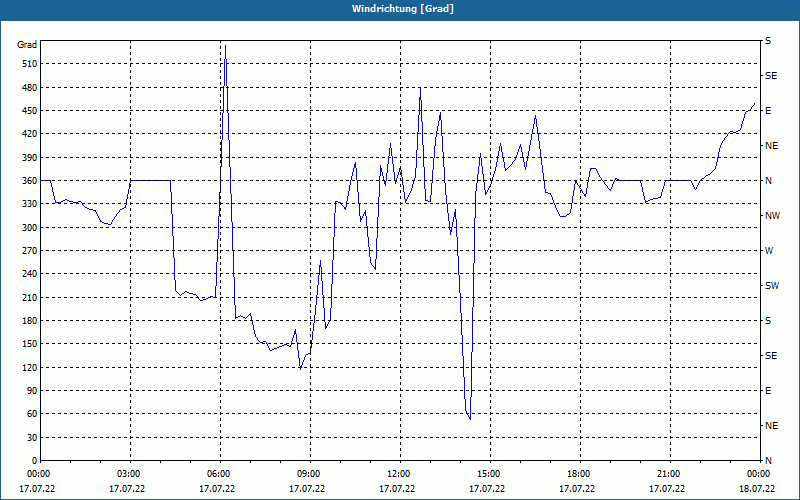Click compass label 'S' on the 180 gridline
Screen dimensions: 800x500
point(768,321)
